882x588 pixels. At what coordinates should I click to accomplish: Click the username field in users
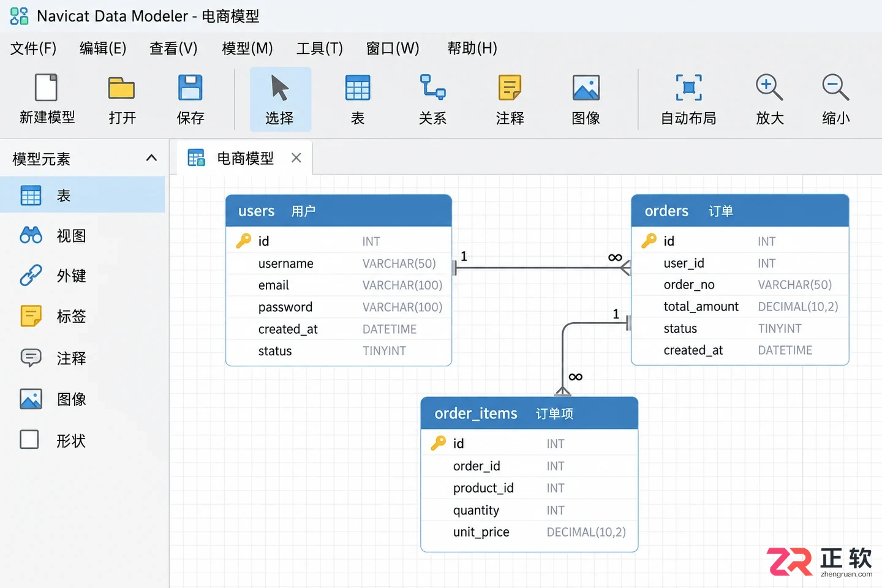[x=339, y=263]
